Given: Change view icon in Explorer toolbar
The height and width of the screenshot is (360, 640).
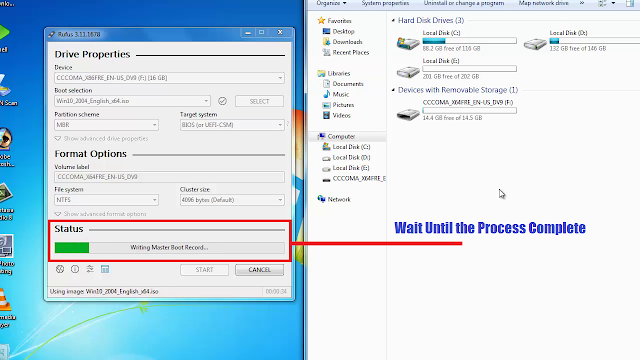Looking at the screenshot, I should 602,3.
